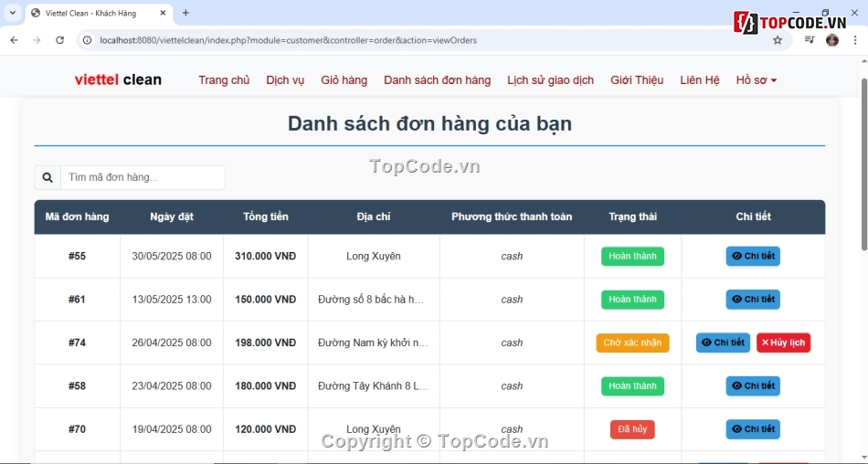This screenshot has height=464, width=868.
Task: Click the Hoàn thành badge of order #55
Action: point(633,257)
